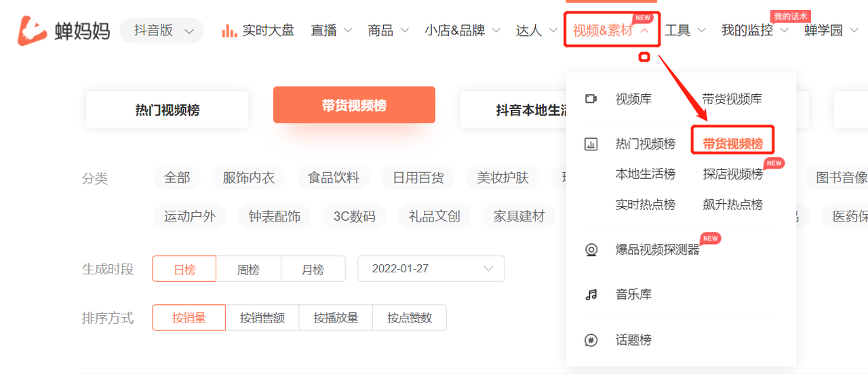Viewport: 868px width, 374px height.
Task: Expand the 工具 menu
Action: pos(686,30)
